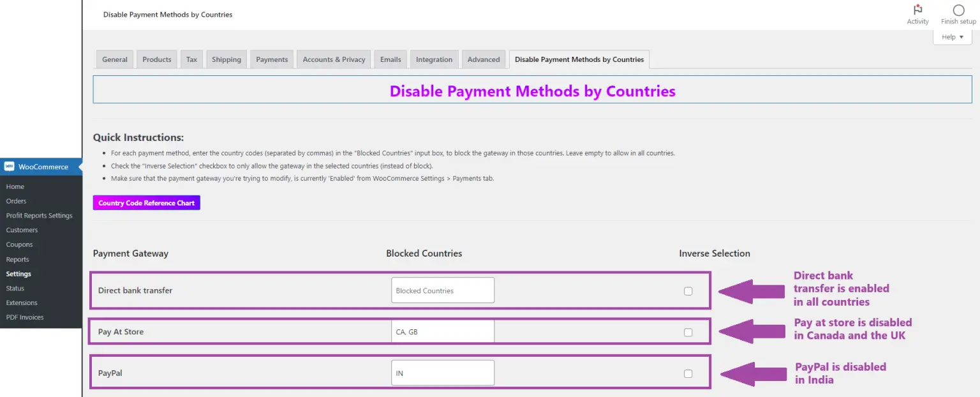Open Profit Reports Settings

coord(40,215)
